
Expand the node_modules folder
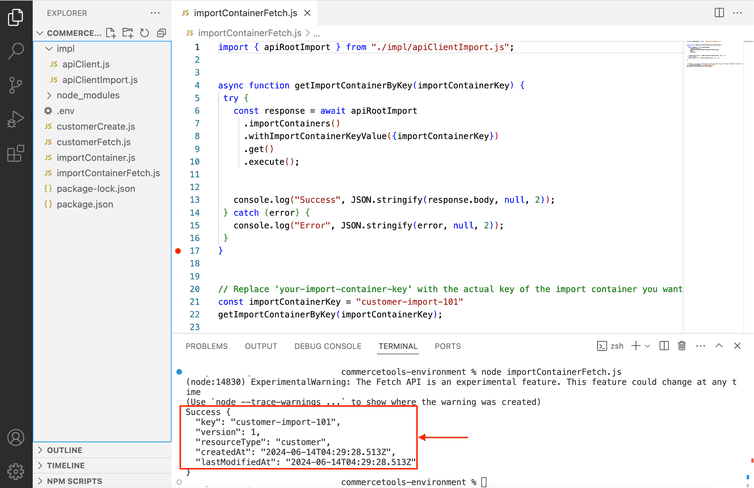83,95
